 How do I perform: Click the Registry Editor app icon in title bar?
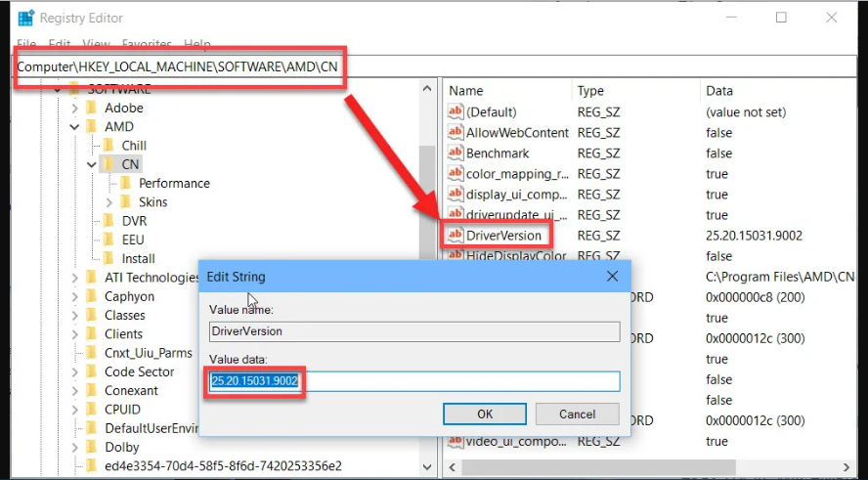(x=25, y=18)
